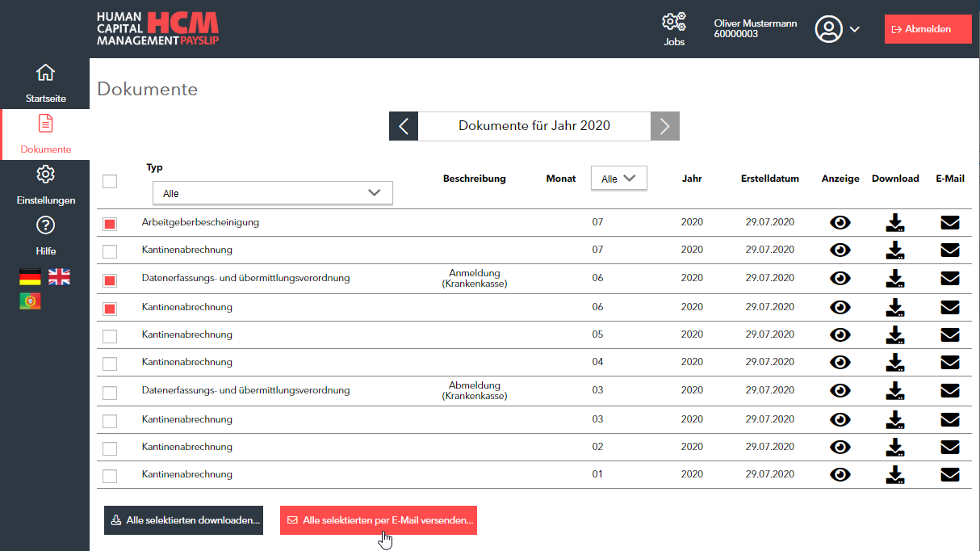Click Oliver Mustermann user name
The width and height of the screenshot is (980, 551).
click(x=756, y=23)
